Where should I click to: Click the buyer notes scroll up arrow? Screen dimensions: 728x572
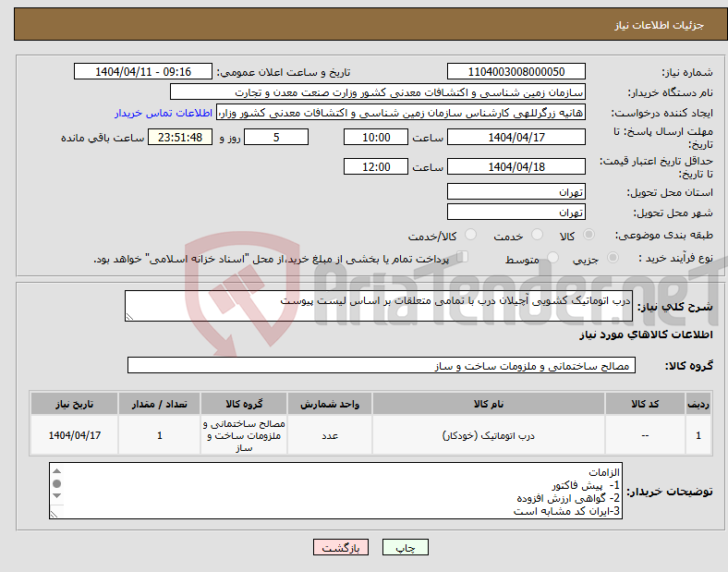[56, 471]
